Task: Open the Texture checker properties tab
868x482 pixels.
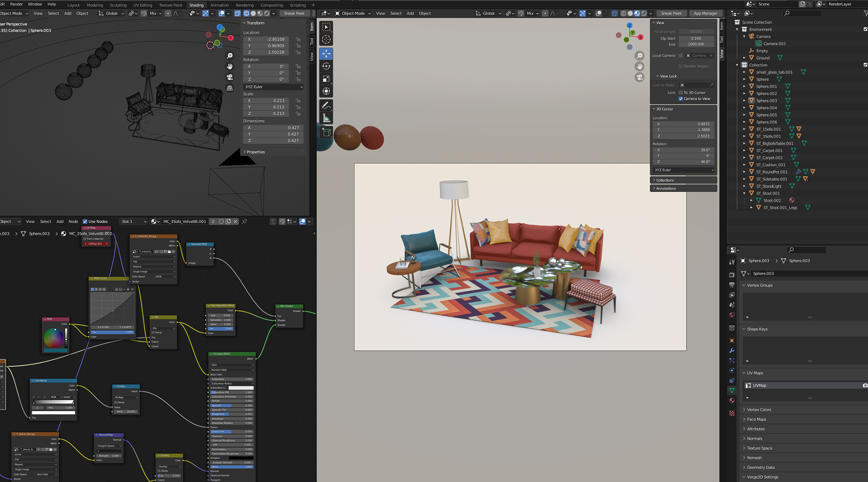Action: click(x=732, y=413)
